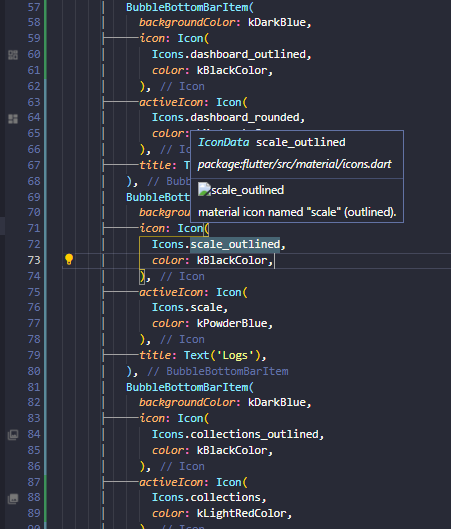
Task: Click the Icon constructor on line 71
Action: tap(190, 228)
